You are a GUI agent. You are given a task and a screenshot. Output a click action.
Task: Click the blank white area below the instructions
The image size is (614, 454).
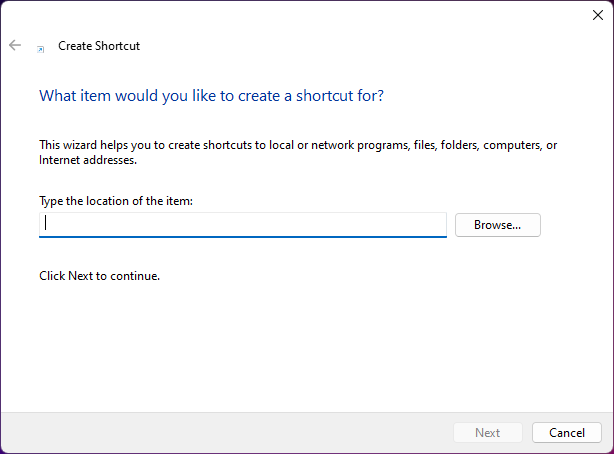[x=305, y=345]
